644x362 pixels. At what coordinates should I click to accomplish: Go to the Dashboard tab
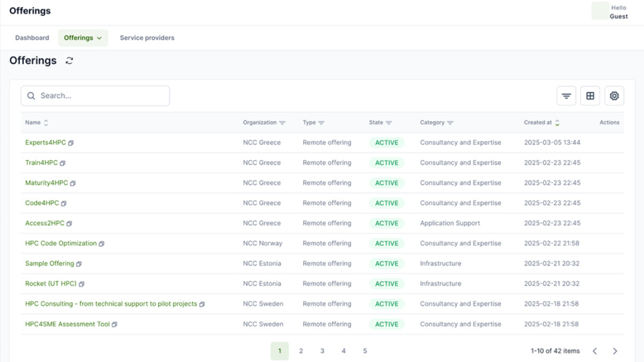point(32,38)
